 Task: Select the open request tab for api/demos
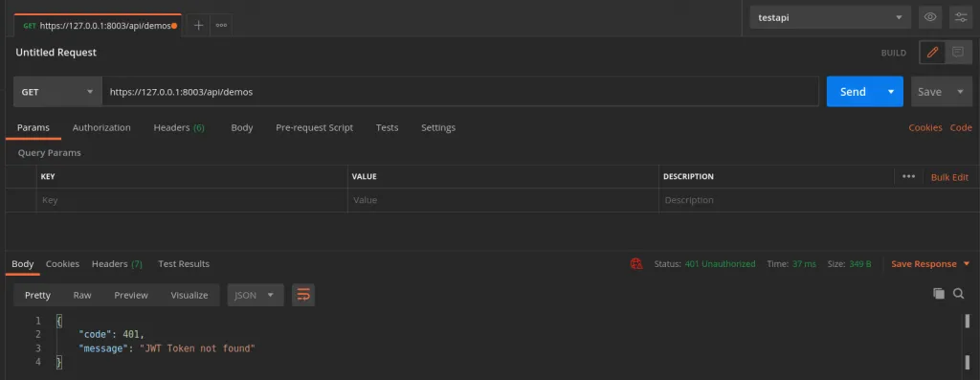98,26
